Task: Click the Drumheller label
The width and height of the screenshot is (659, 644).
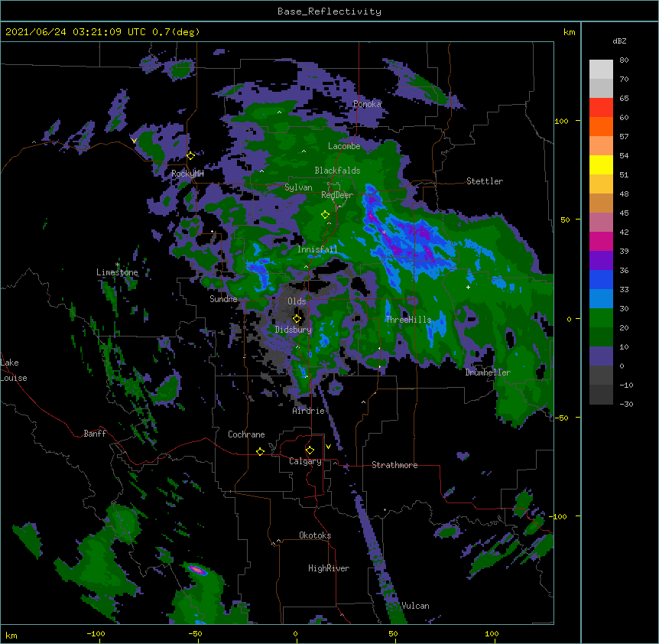Action: [488, 372]
